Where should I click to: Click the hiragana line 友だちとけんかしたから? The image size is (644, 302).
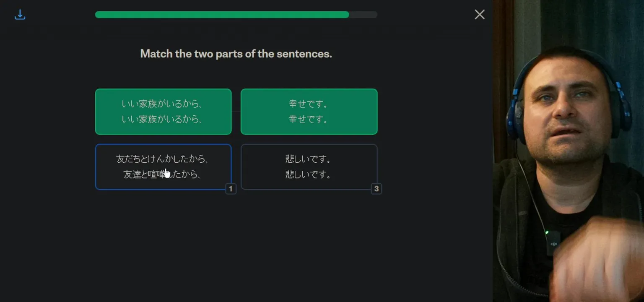pyautogui.click(x=162, y=159)
